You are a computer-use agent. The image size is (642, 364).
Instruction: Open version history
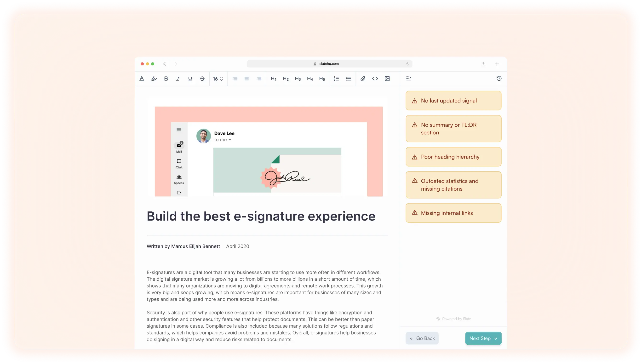499,78
